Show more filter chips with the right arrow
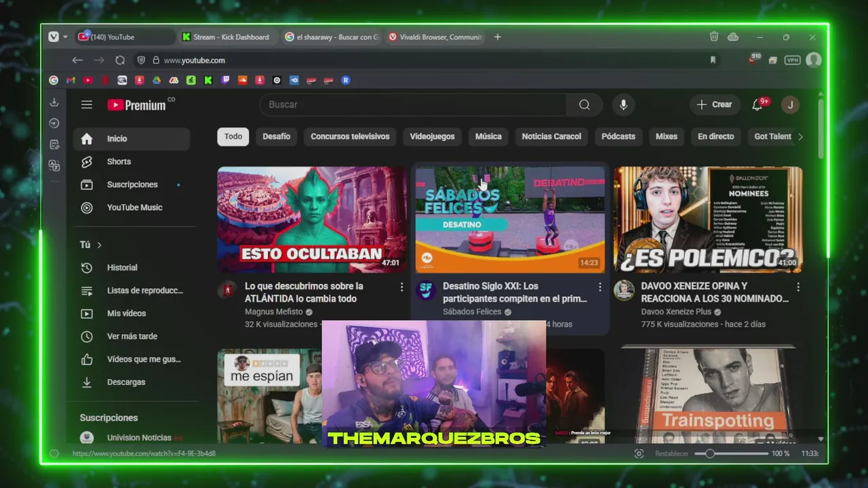This screenshot has width=868, height=488. pos(800,136)
